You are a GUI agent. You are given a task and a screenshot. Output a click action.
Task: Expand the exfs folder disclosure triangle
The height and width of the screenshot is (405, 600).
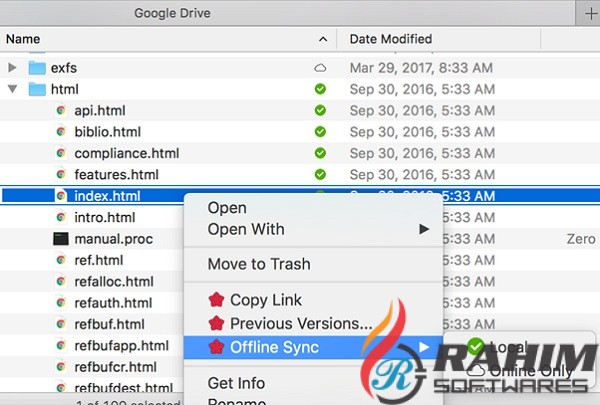click(12, 68)
